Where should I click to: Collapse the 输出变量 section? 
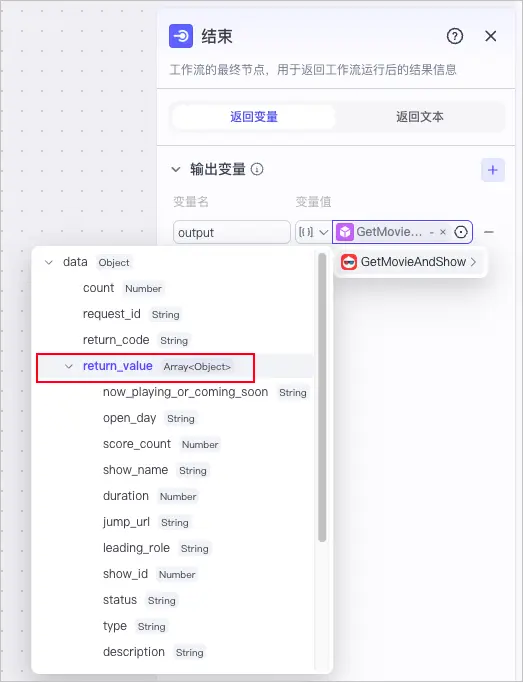point(176,169)
